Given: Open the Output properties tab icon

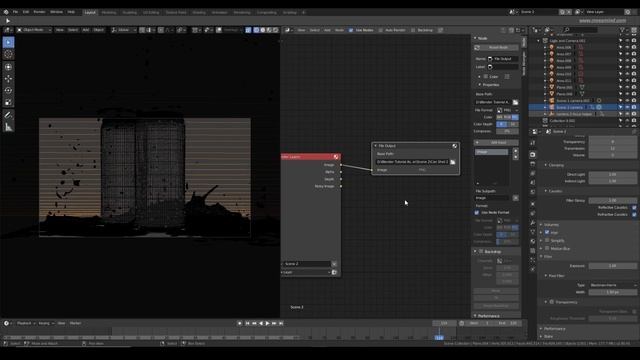Looking at the screenshot, I should 533,164.
